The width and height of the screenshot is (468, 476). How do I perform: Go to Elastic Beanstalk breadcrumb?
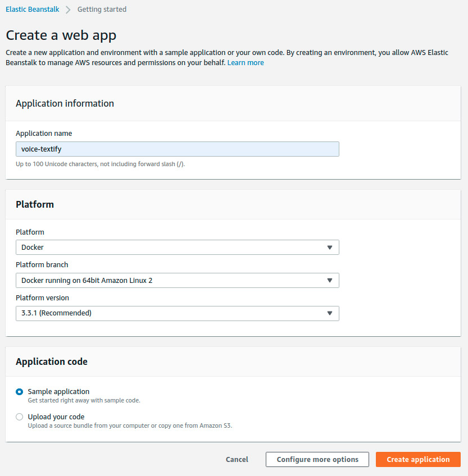coord(32,10)
